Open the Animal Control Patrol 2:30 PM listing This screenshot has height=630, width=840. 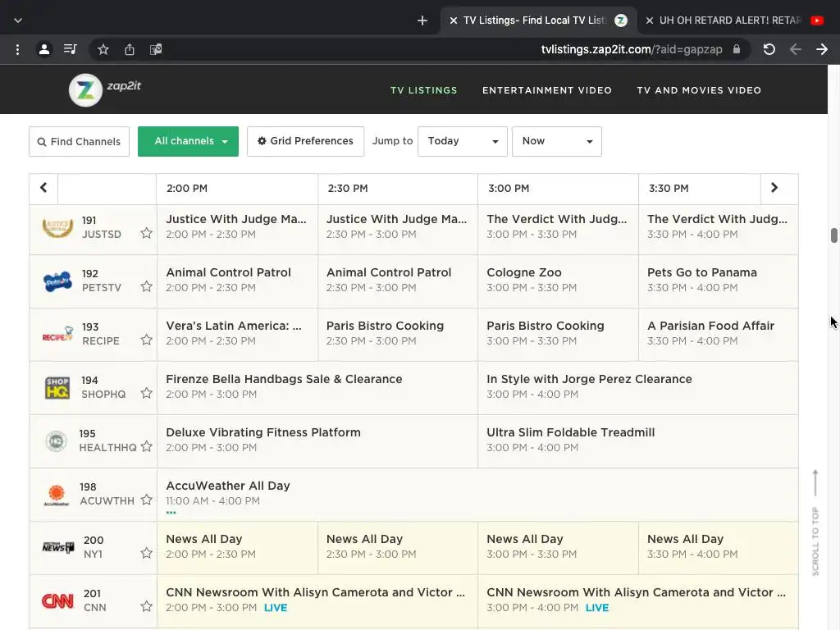[x=398, y=281]
